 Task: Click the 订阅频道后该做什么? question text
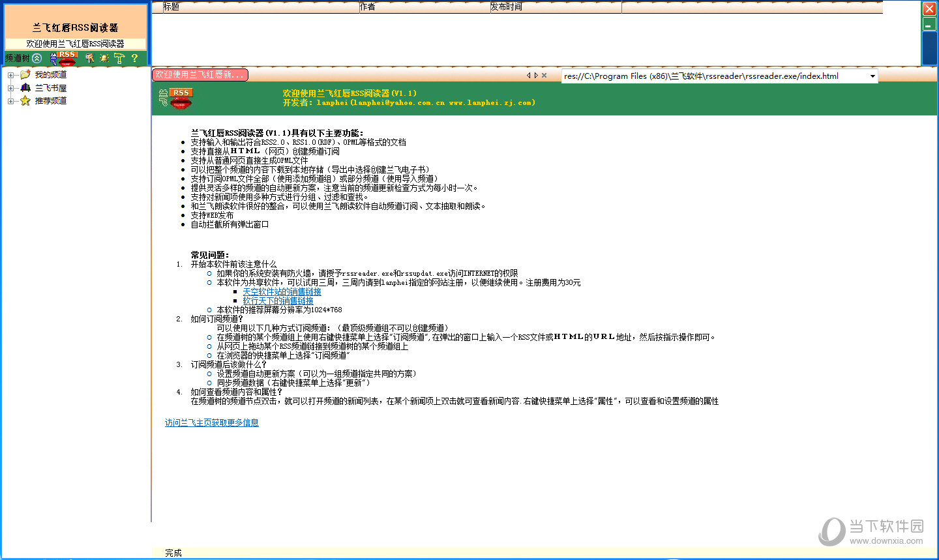(x=228, y=364)
